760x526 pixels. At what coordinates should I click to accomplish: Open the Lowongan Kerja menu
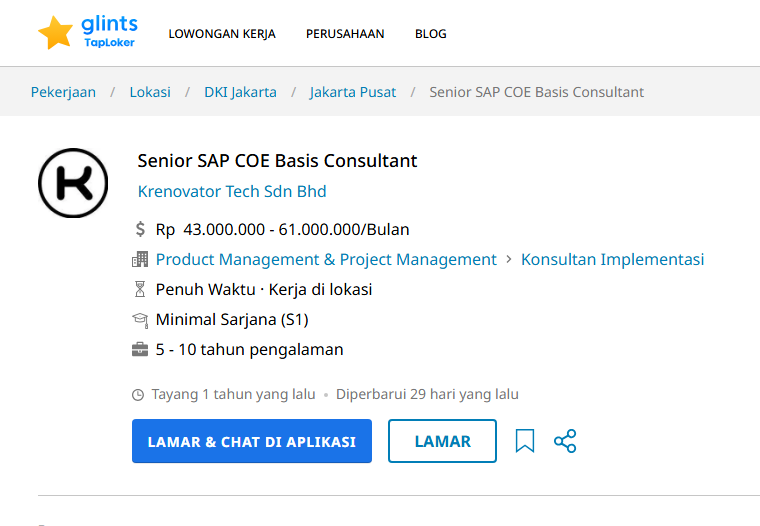[x=222, y=33]
